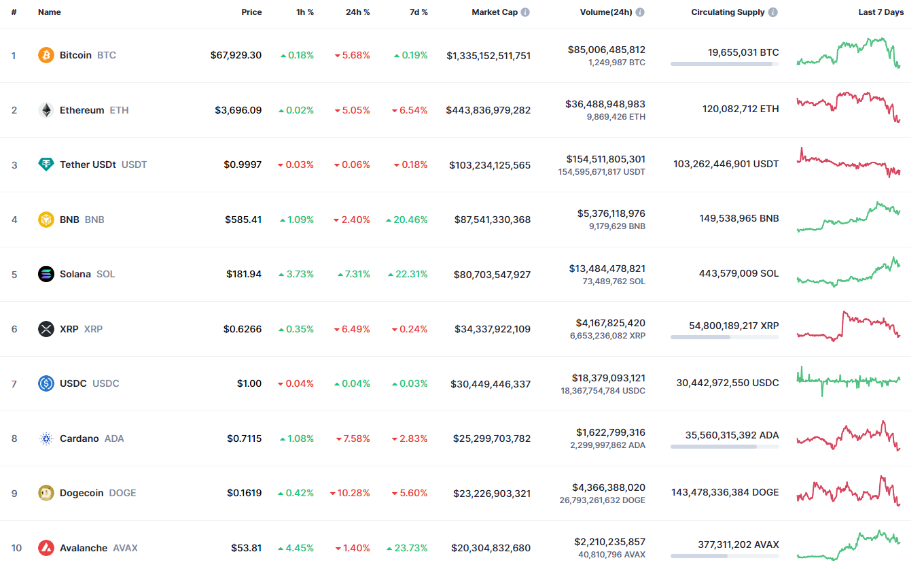This screenshot has height=569, width=924.
Task: Click the Volume(24h) info icon
Action: tap(640, 12)
